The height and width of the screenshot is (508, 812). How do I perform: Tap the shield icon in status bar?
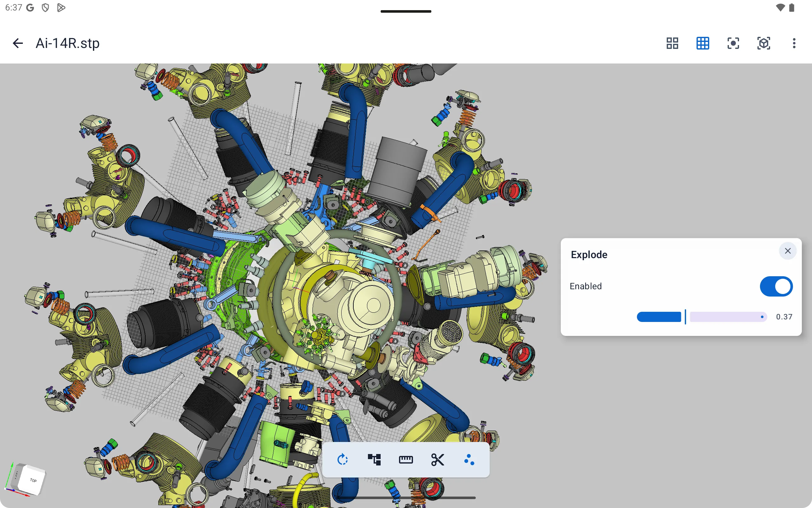[x=45, y=8]
